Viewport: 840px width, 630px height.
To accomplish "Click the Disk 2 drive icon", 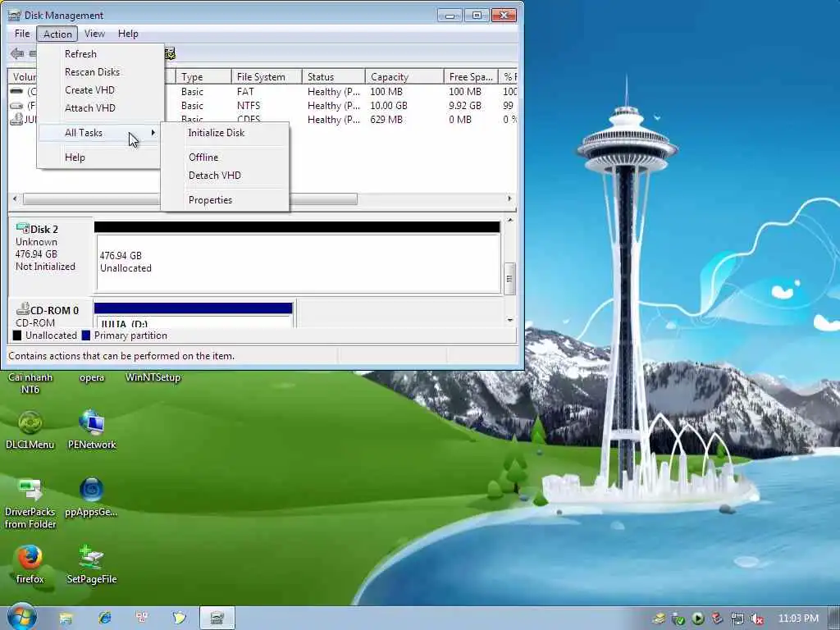I will coord(23,228).
